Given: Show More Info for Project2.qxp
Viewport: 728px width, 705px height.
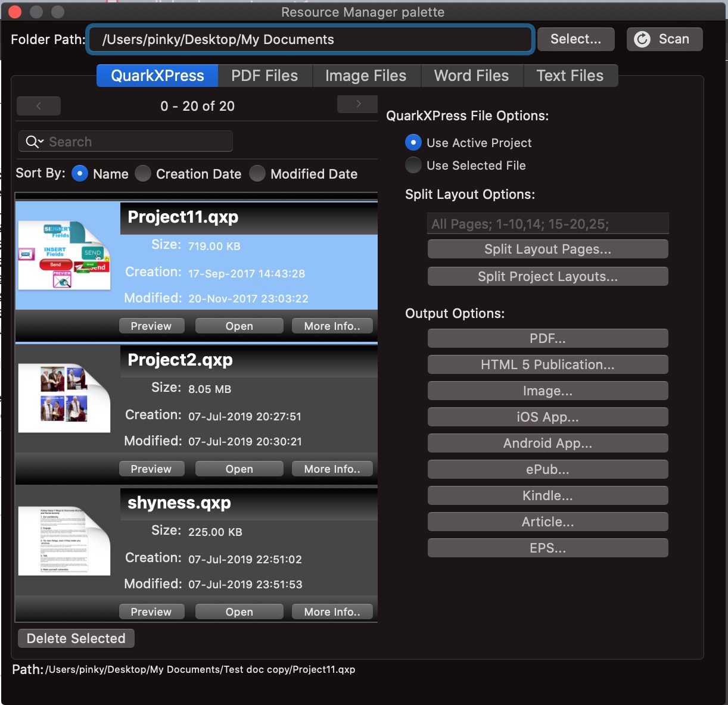Looking at the screenshot, I should (332, 469).
